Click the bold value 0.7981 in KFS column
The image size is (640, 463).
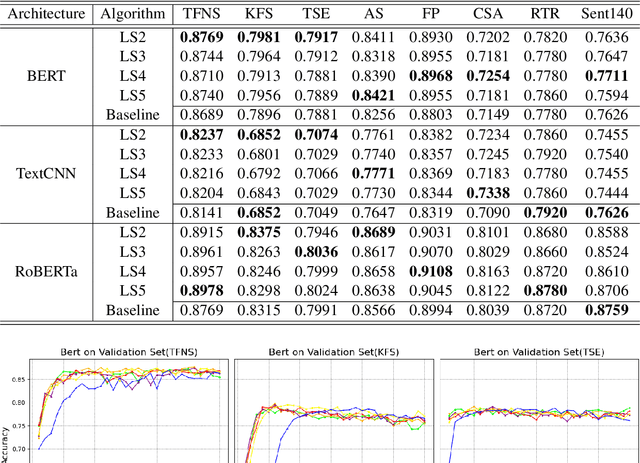(262, 39)
